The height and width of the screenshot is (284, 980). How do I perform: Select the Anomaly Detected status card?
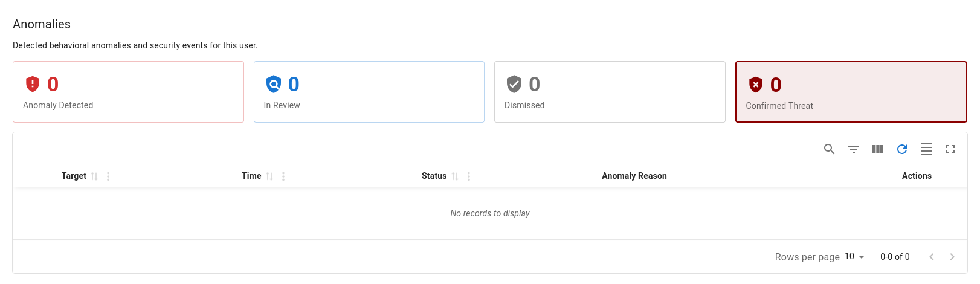click(x=128, y=92)
